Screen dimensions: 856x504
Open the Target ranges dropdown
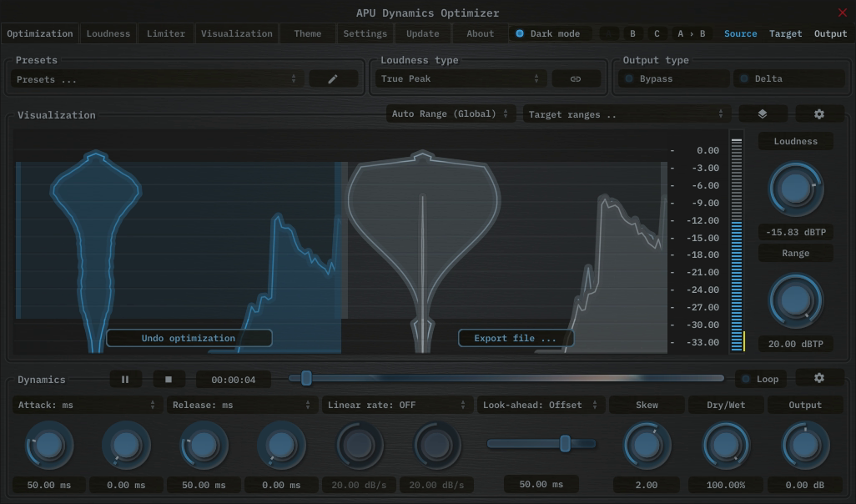625,114
